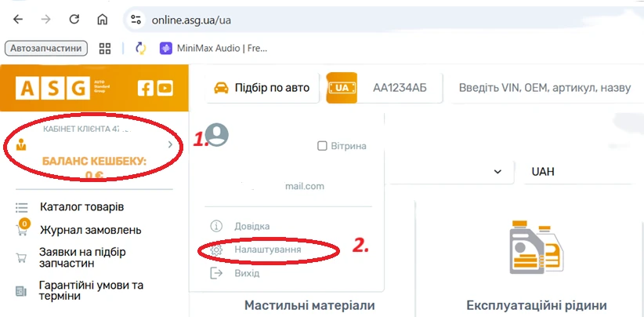Open dropdown arrow left of UAH
Image resolution: width=644 pixels, height=317 pixels.
pyautogui.click(x=497, y=172)
